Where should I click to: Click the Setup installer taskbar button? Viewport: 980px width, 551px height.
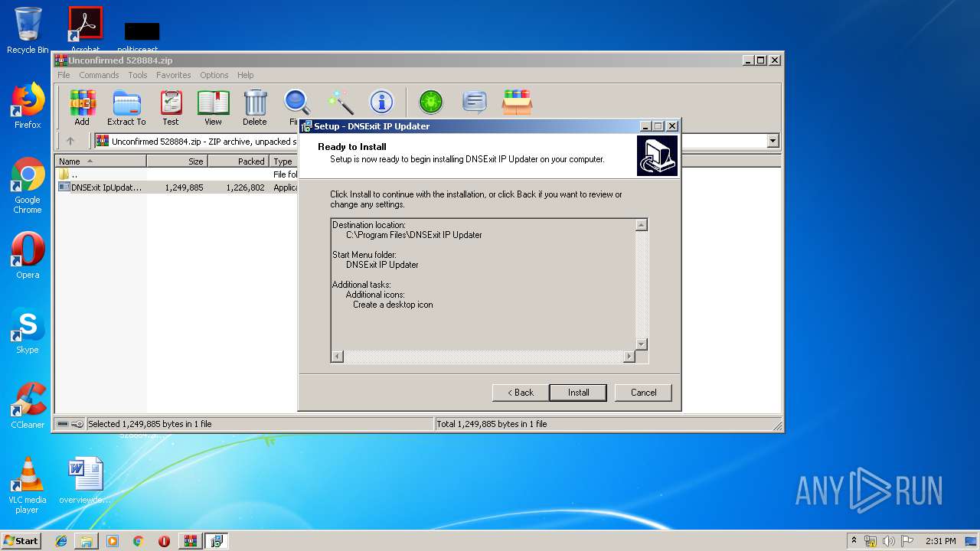tap(217, 541)
